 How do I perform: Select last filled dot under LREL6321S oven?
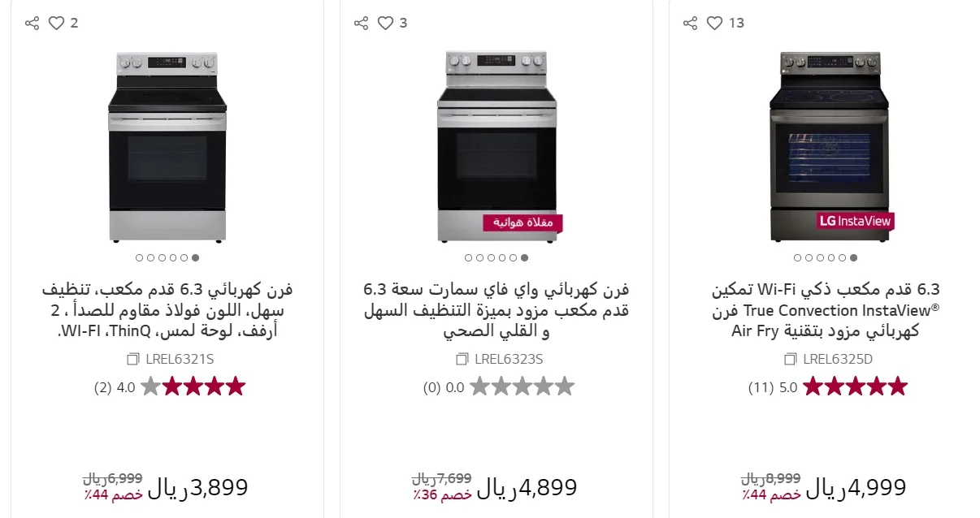195,258
